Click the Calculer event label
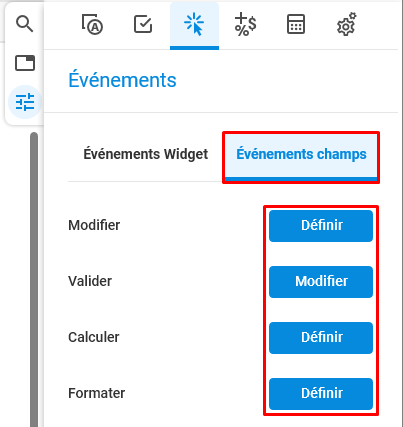 pyautogui.click(x=94, y=337)
